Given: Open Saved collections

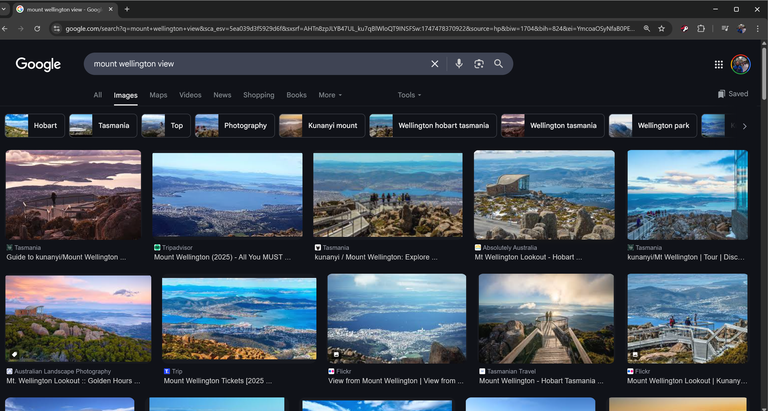Looking at the screenshot, I should coord(733,94).
